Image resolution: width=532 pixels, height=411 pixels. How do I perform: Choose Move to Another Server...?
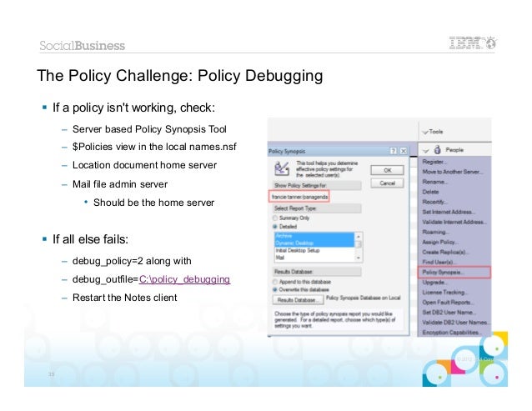(x=453, y=172)
